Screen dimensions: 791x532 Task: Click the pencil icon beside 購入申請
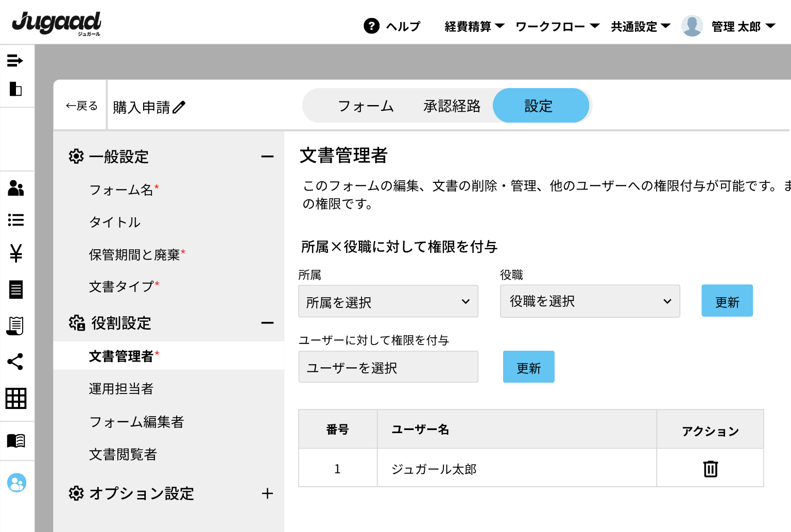(x=179, y=107)
